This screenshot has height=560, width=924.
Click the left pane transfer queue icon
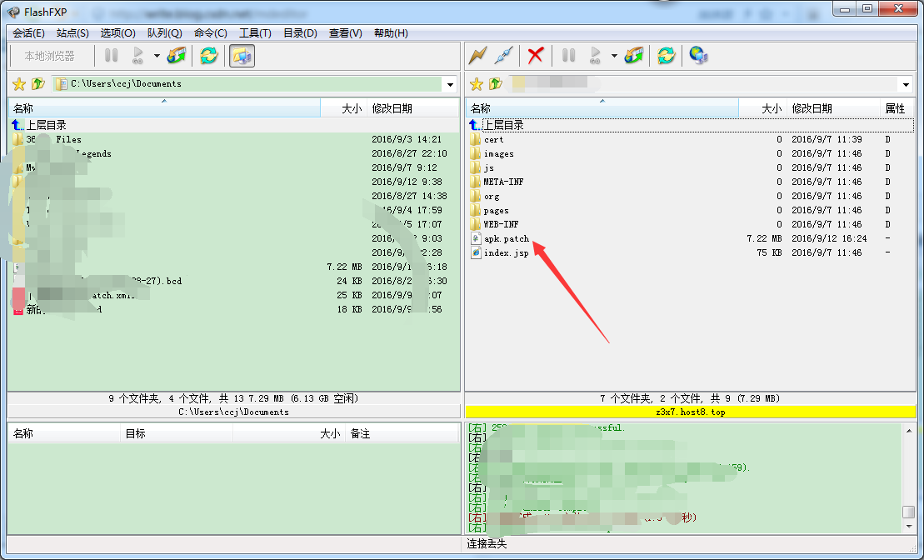pos(177,55)
